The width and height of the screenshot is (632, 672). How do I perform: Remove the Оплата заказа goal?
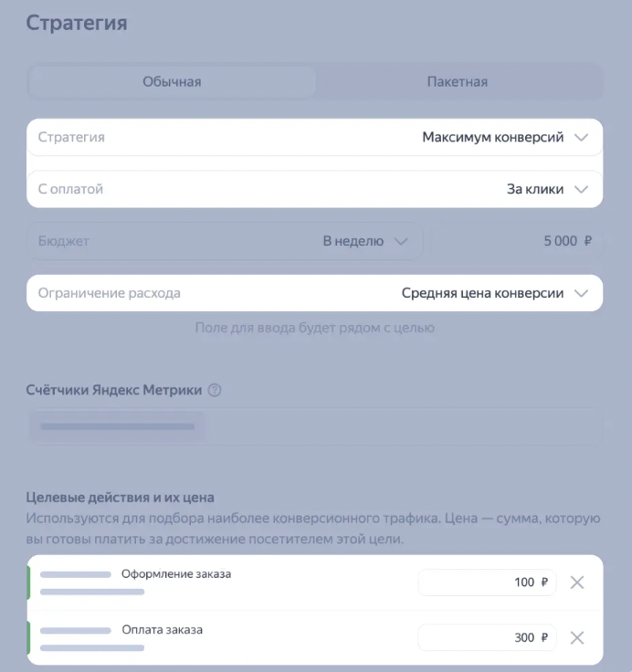coord(577,637)
